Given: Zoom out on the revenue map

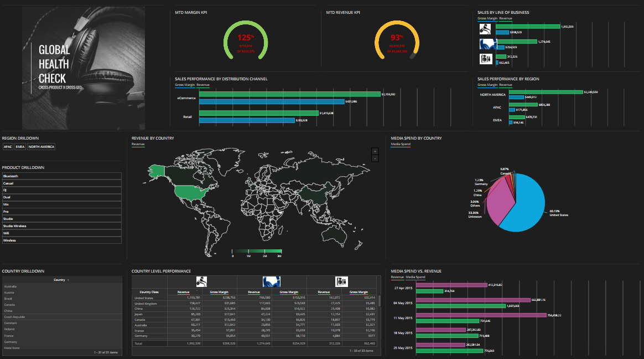Looking at the screenshot, I should (x=375, y=158).
